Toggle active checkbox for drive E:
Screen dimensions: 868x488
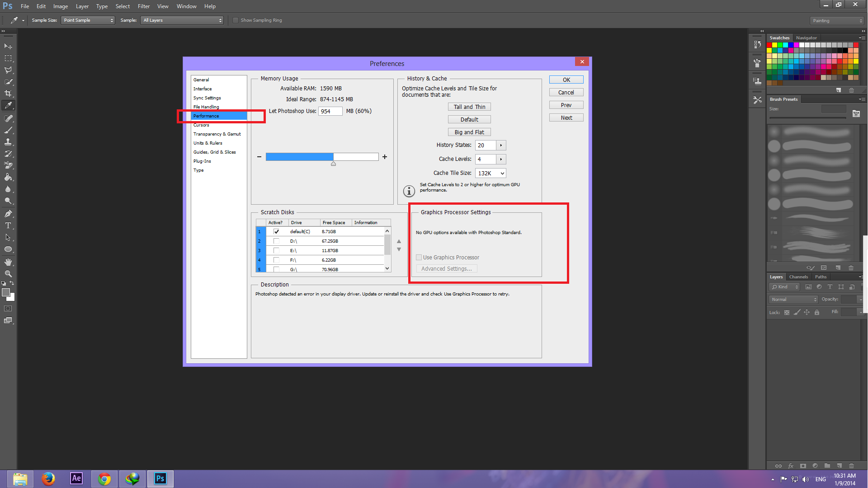tap(275, 250)
